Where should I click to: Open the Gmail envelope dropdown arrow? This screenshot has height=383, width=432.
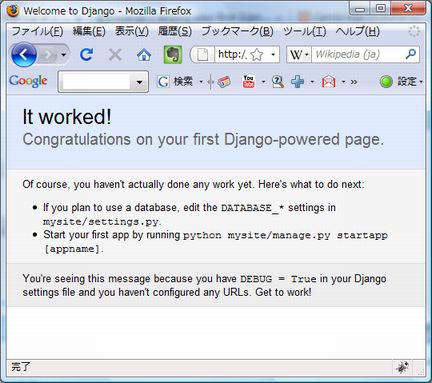(x=343, y=82)
